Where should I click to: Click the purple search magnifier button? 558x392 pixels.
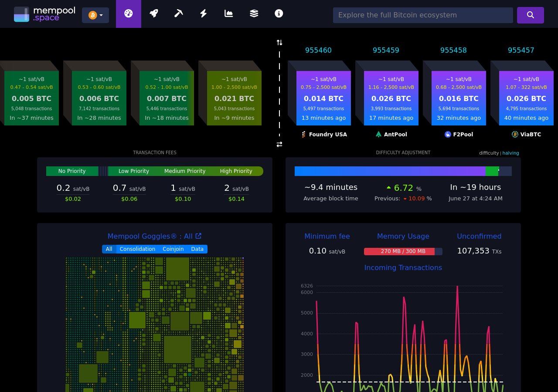[531, 15]
